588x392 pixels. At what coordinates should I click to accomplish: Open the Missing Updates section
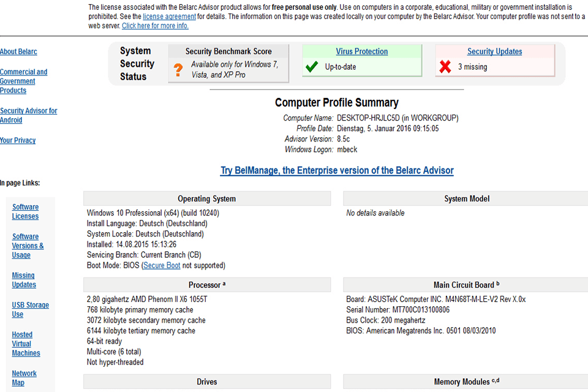(23, 280)
